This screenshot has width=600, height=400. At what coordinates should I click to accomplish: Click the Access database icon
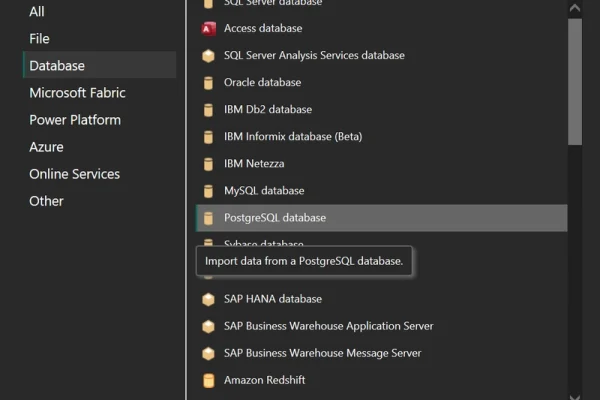click(208, 29)
